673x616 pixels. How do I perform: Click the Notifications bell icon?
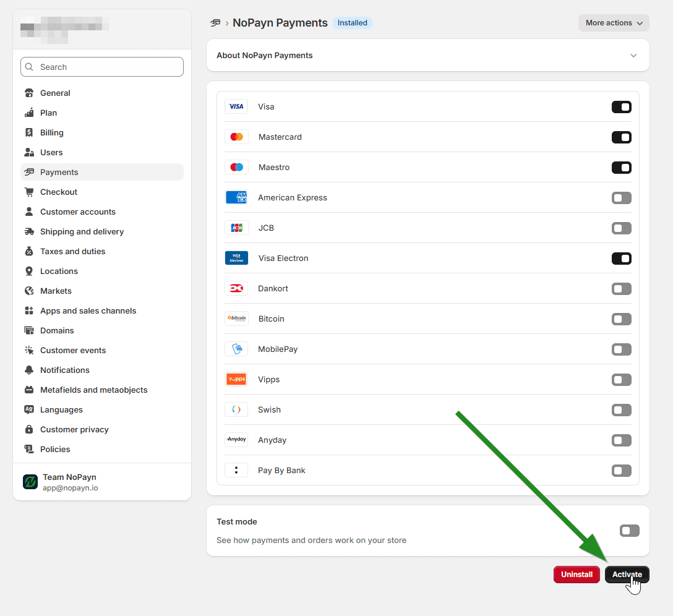[28, 370]
